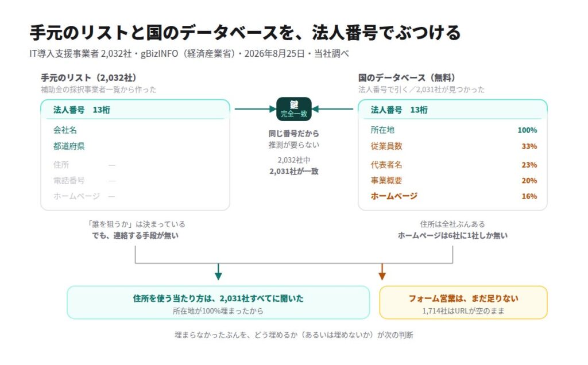Select heading 国のデータベース（無料）
Viewport: 588px width, 365px height.
point(407,77)
